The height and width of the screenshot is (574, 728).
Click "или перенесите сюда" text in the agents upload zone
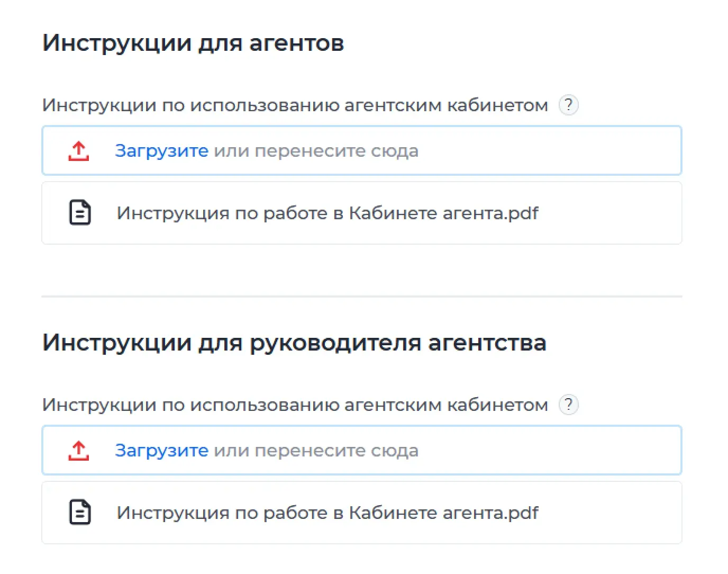(316, 151)
